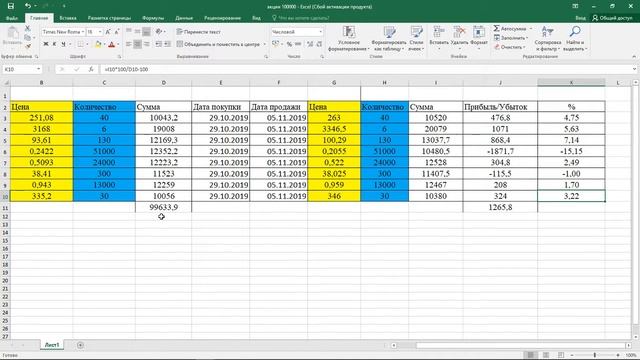Adjust the zoom slider in status bar
The width and height of the screenshot is (640, 360).
click(595, 355)
